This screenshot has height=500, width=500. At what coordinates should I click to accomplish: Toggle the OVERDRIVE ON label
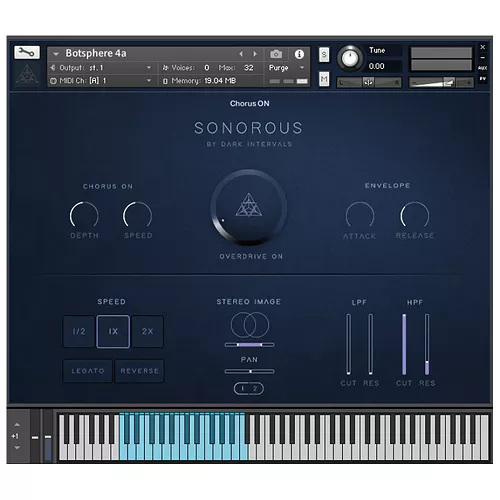[251, 256]
